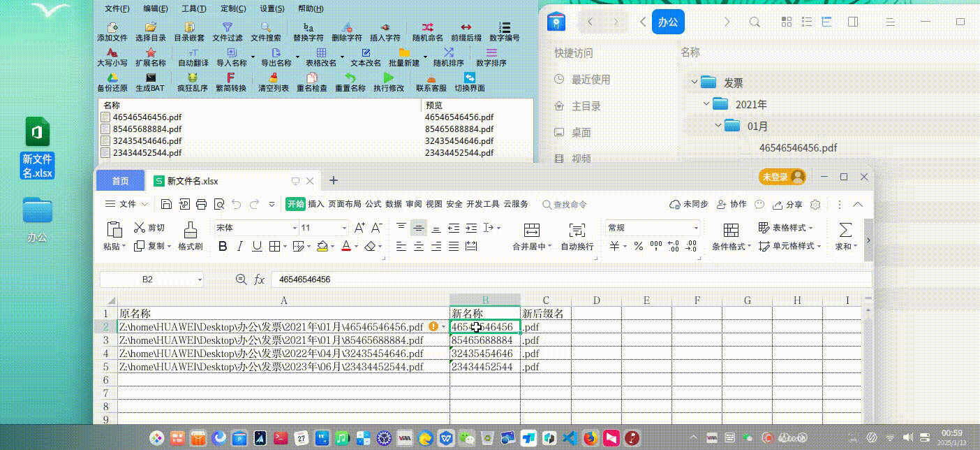Click 格式刷 format painter
The image size is (980, 450).
[190, 236]
